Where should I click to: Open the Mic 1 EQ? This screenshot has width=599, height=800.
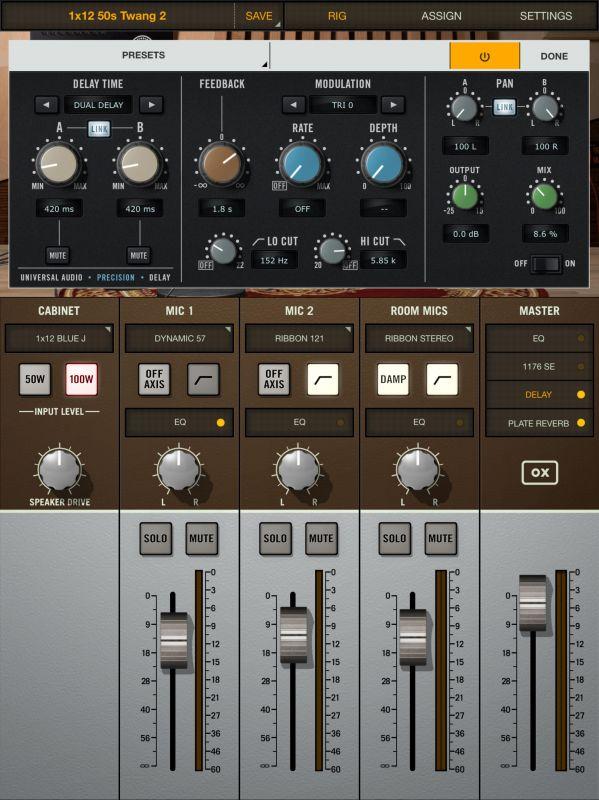(179, 422)
